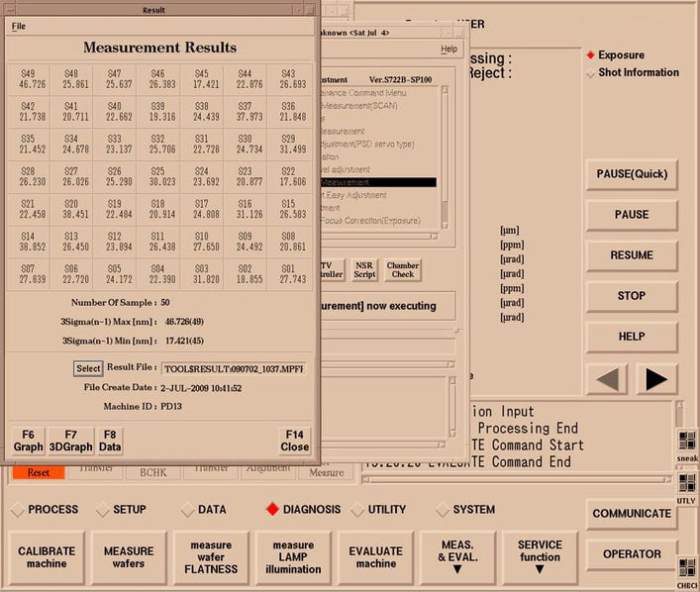
Task: Click the black right arrow button
Action: point(655,379)
